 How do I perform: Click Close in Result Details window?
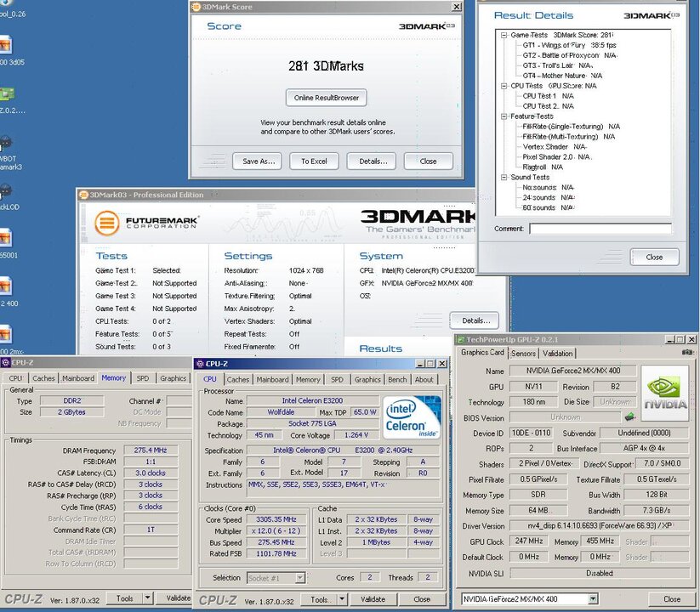(654, 257)
